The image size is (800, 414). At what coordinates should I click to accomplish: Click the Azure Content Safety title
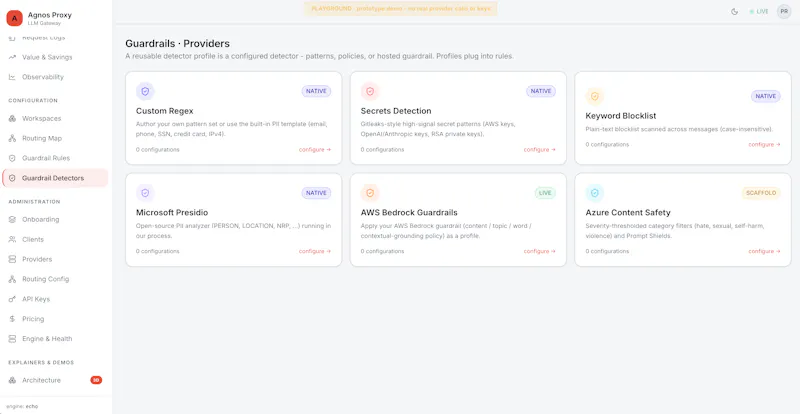click(628, 212)
